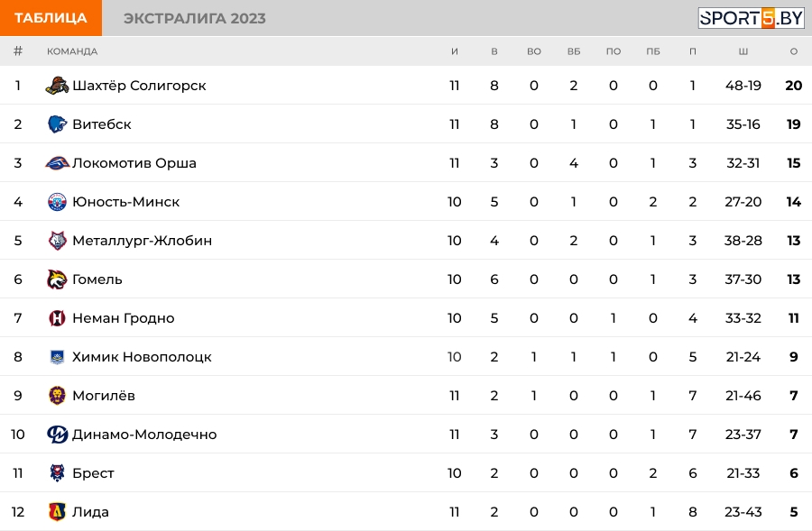Viewport: 812px width, 531px height.
Task: Click the Динамо-Молодечно team name
Action: (x=144, y=435)
